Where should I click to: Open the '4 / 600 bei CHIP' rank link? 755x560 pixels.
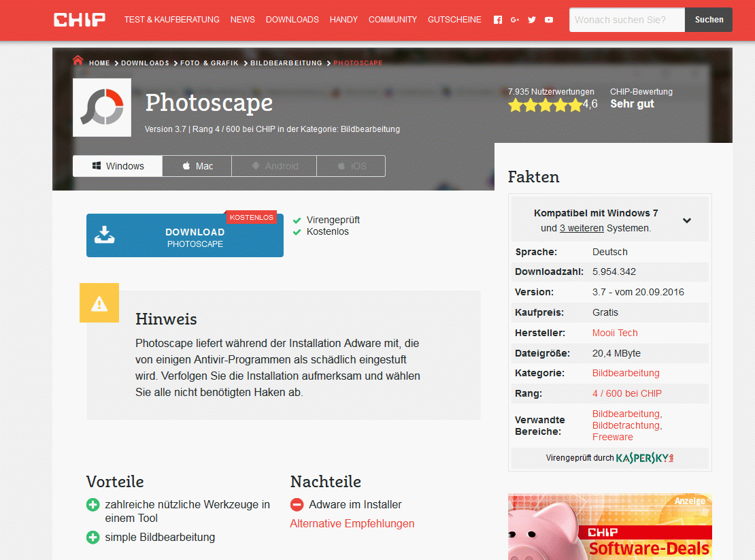pyautogui.click(x=627, y=393)
